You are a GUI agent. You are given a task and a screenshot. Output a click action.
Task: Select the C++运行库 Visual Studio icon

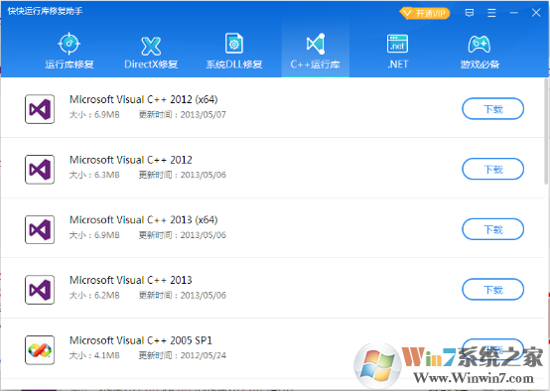pyautogui.click(x=316, y=44)
